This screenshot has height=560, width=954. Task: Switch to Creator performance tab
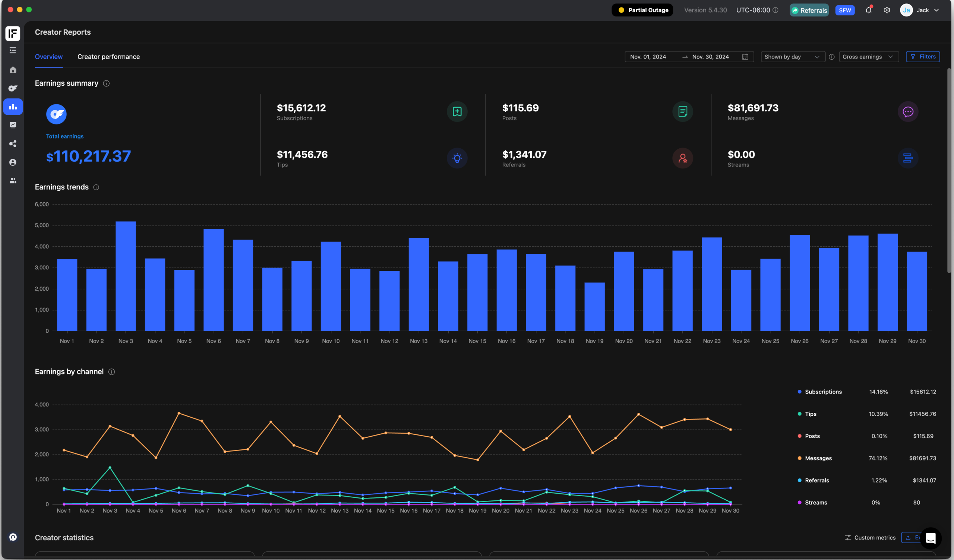[x=109, y=57]
